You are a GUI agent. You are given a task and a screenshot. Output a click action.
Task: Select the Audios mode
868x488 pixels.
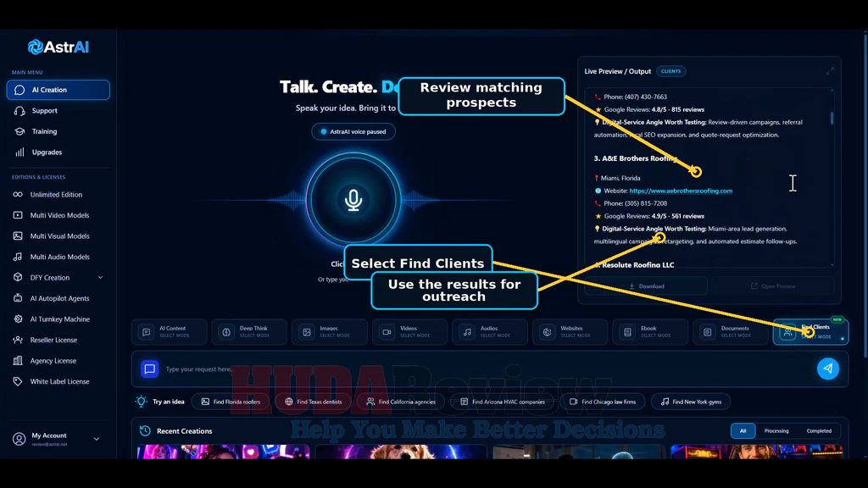[490, 332]
